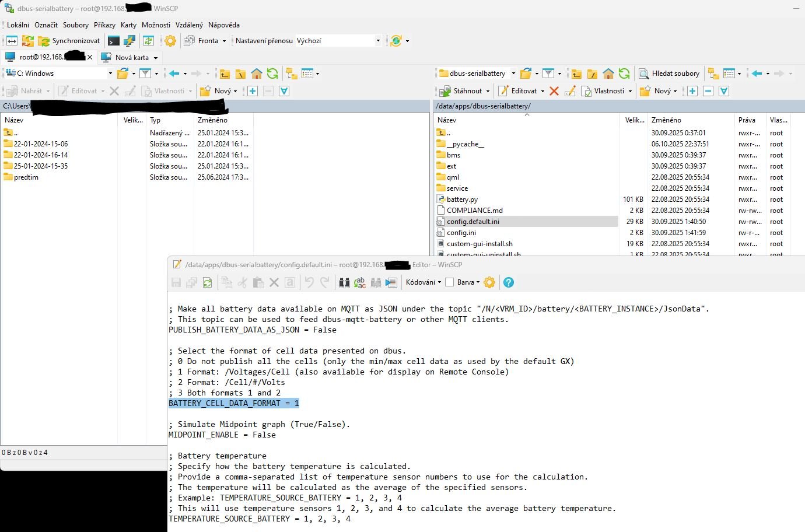Image resolution: width=805 pixels, height=532 pixels.
Task: Open the Nová karta tab
Action: (131, 57)
